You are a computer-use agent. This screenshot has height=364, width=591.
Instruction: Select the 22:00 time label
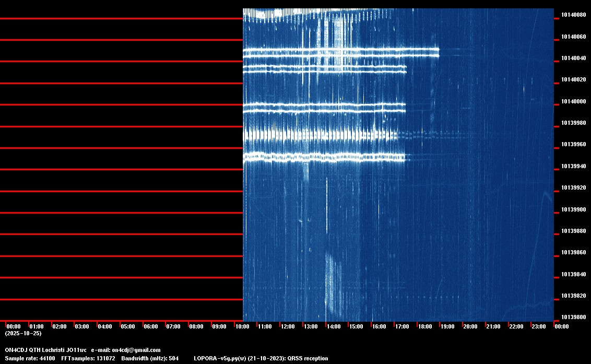[x=516, y=326]
